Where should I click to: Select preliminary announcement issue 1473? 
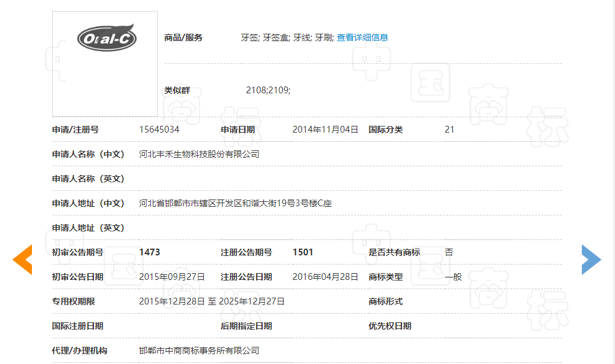[x=149, y=252]
